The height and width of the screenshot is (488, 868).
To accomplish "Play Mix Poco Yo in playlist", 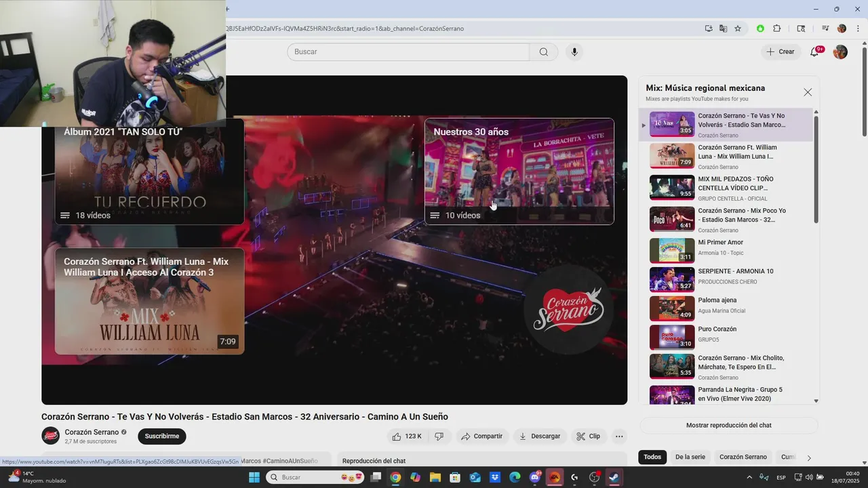I will pyautogui.click(x=728, y=220).
